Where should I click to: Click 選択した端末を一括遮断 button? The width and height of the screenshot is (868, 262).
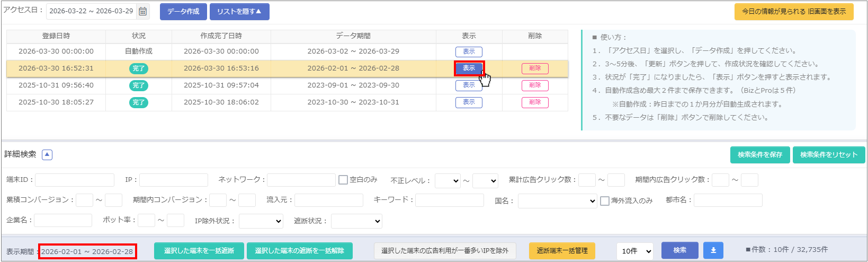199,251
